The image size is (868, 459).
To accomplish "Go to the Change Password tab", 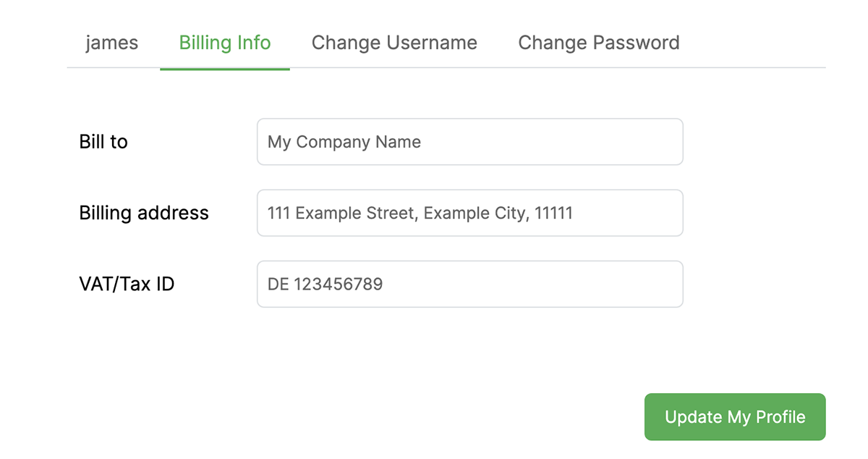I will pos(598,43).
